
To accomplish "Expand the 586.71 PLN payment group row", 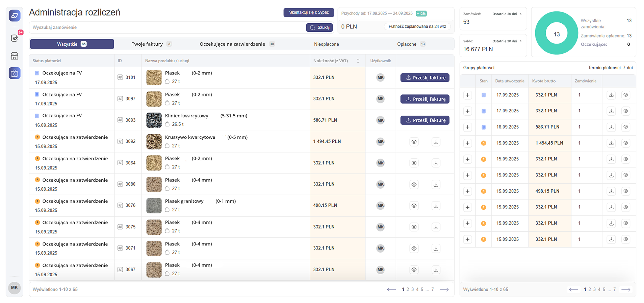I will (467, 127).
